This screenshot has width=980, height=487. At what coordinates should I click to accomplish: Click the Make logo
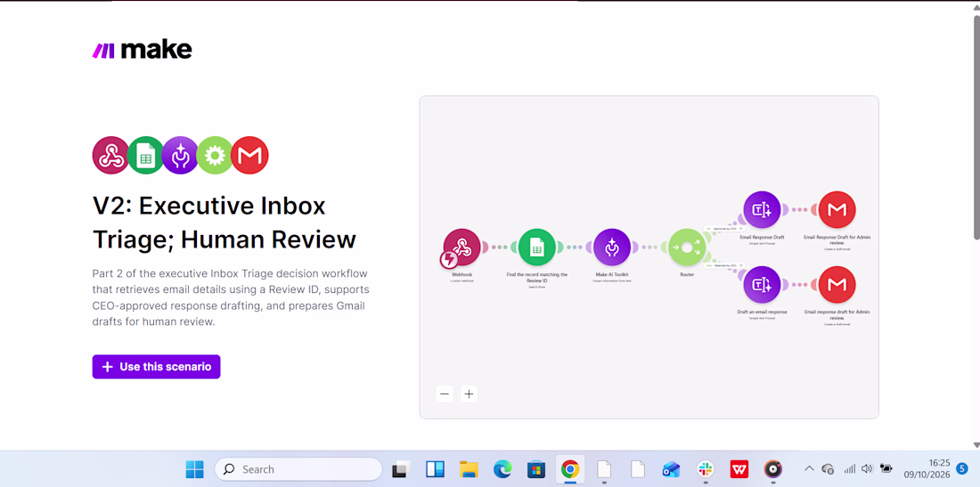(142, 50)
